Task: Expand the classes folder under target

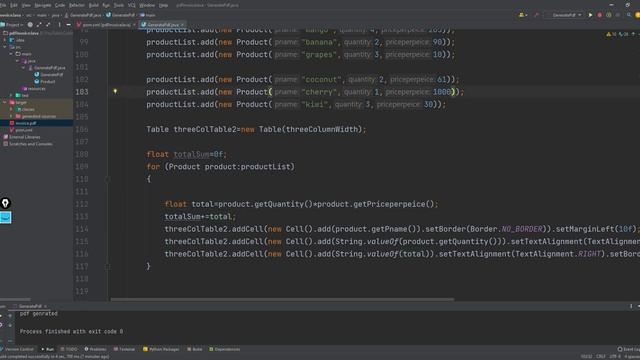Action: [x=11, y=109]
